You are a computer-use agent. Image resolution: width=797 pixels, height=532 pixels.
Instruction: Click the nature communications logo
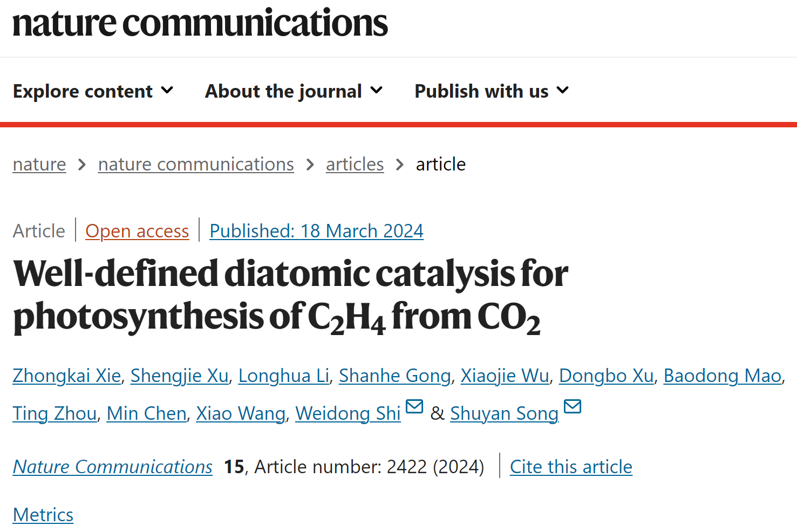(200, 23)
